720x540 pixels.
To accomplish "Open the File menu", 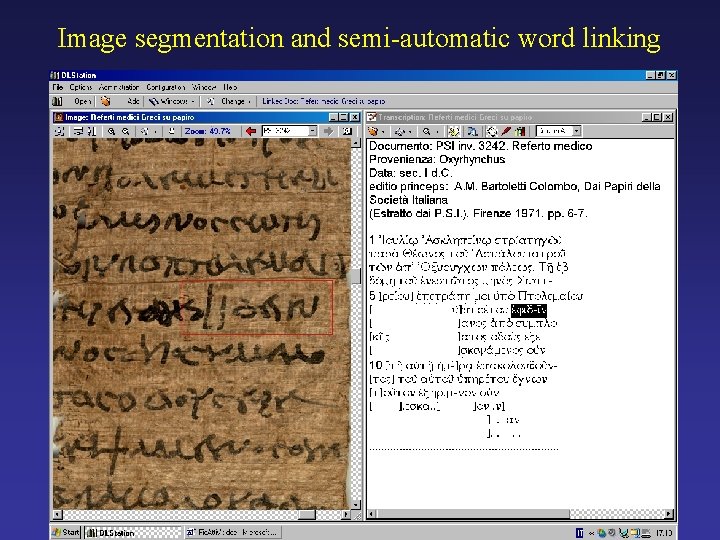I will coord(57,87).
